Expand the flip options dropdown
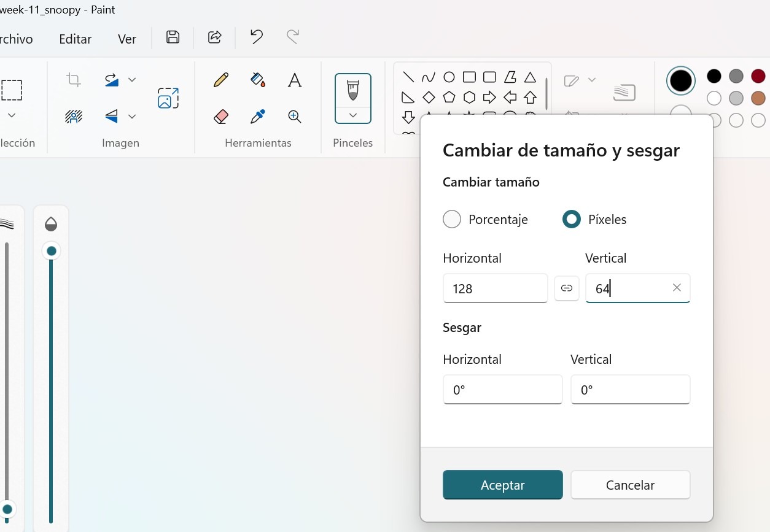 tap(132, 116)
